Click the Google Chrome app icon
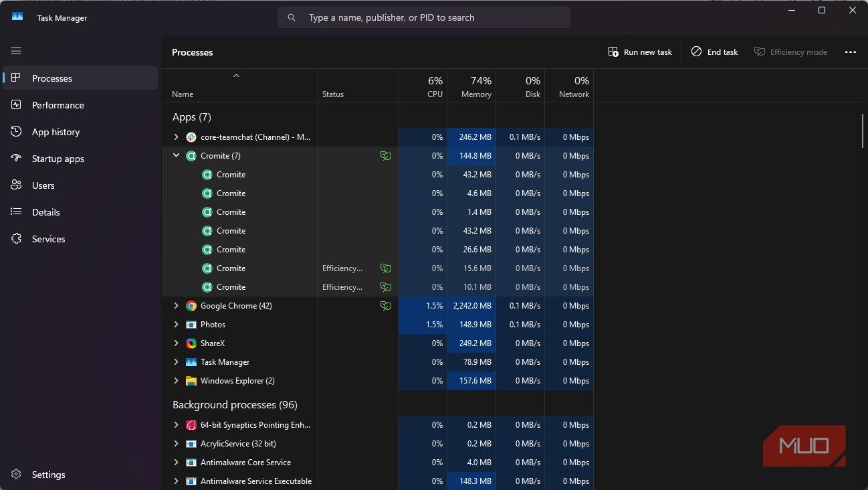This screenshot has width=868, height=490. 191,306
